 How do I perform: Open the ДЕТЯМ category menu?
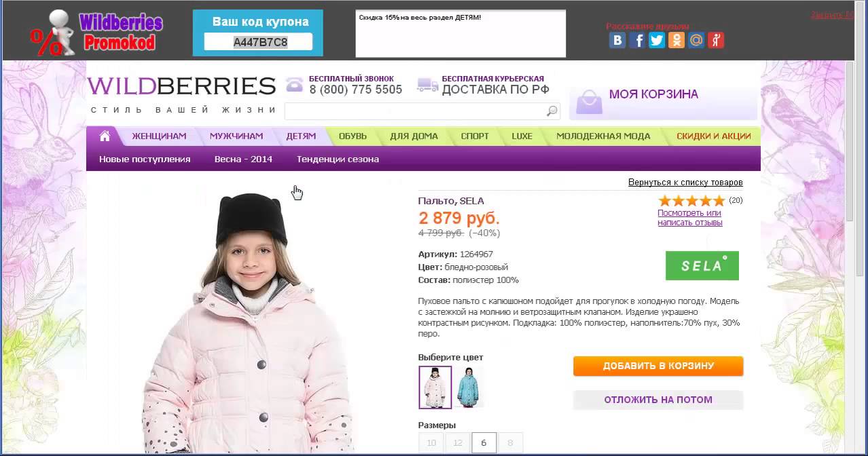click(x=301, y=136)
